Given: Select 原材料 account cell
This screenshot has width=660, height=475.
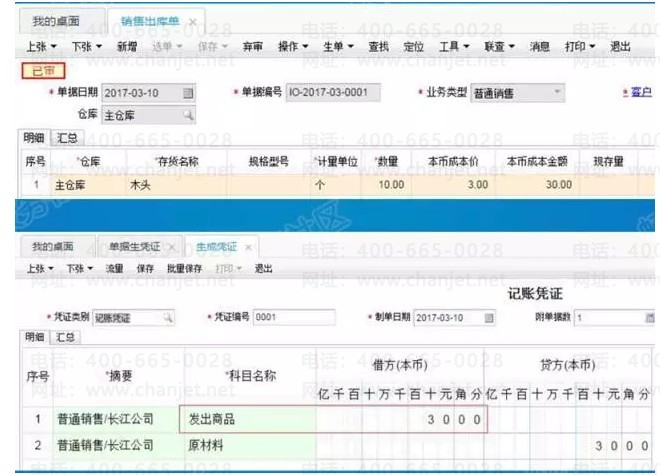Looking at the screenshot, I should point(248,446).
